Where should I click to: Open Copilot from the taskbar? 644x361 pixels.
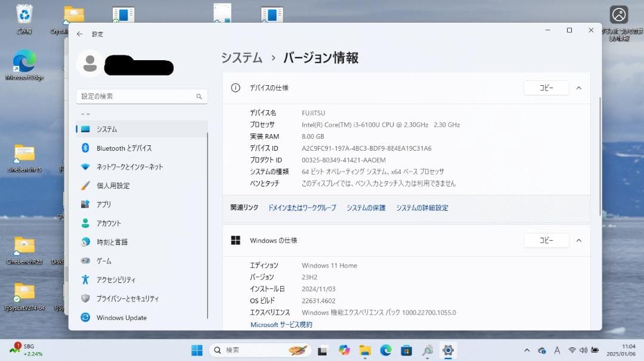pos(345,350)
